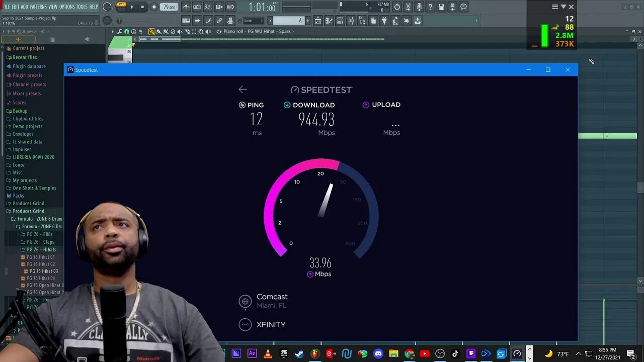
Task: Expand the One Shots & Samples folder
Action: click(31, 188)
